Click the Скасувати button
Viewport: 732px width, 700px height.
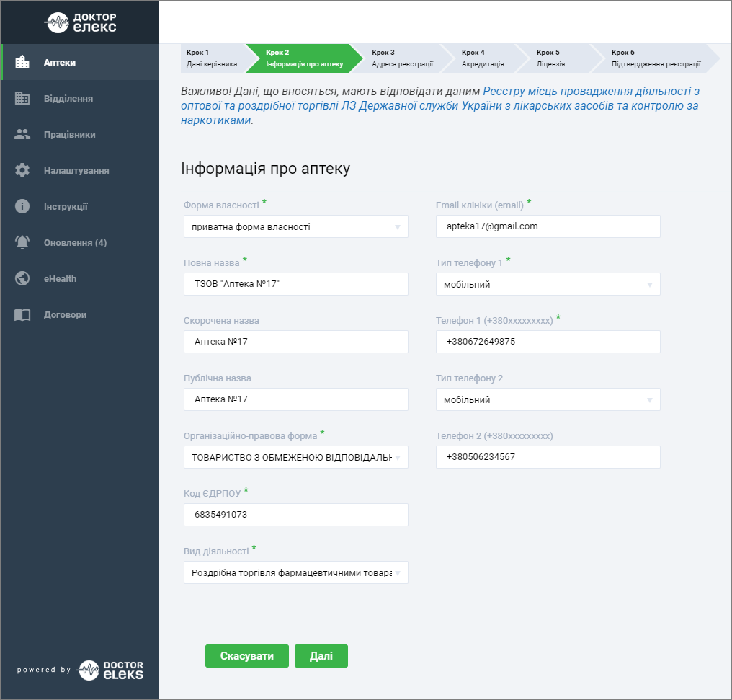[x=247, y=656]
